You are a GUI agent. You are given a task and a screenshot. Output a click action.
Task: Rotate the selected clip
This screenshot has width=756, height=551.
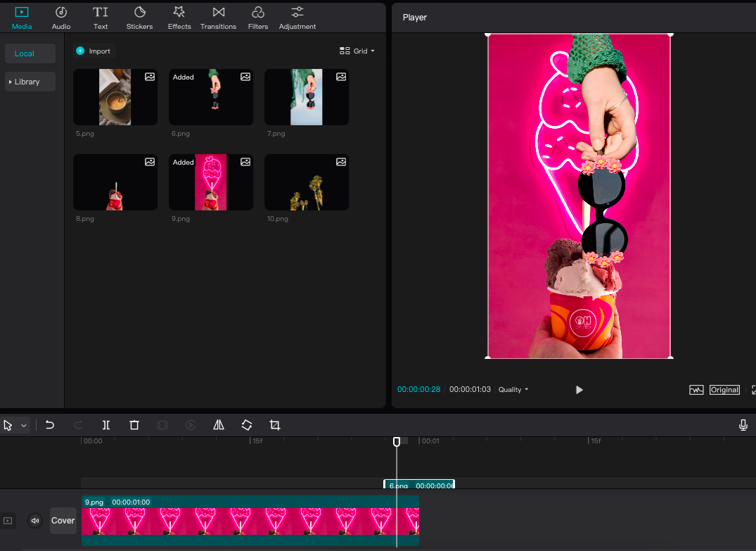coord(246,425)
